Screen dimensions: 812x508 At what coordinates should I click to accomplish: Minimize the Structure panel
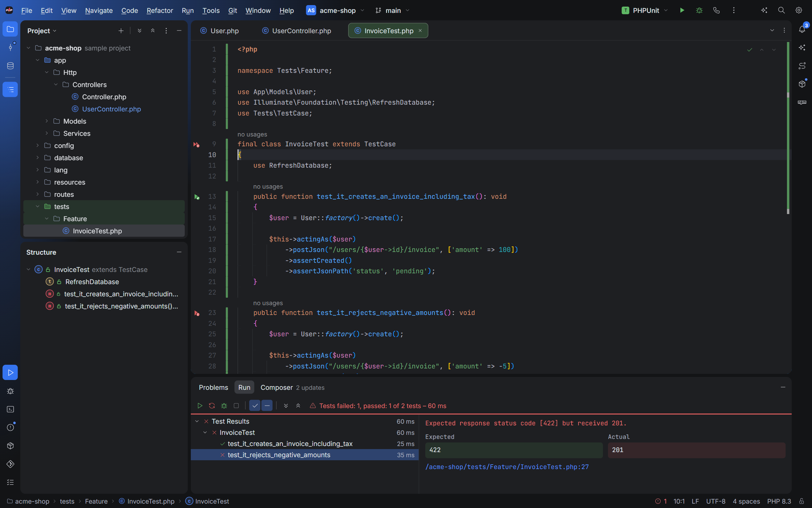(179, 252)
